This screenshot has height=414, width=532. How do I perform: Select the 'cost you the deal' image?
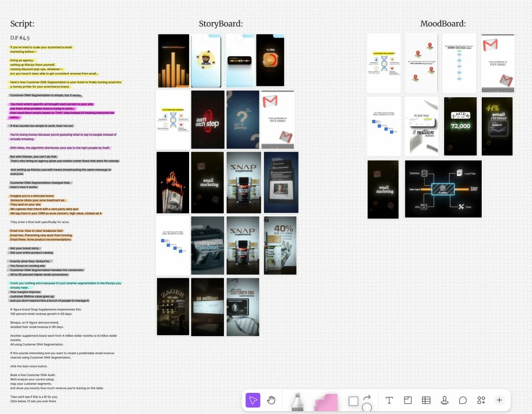tap(207, 245)
